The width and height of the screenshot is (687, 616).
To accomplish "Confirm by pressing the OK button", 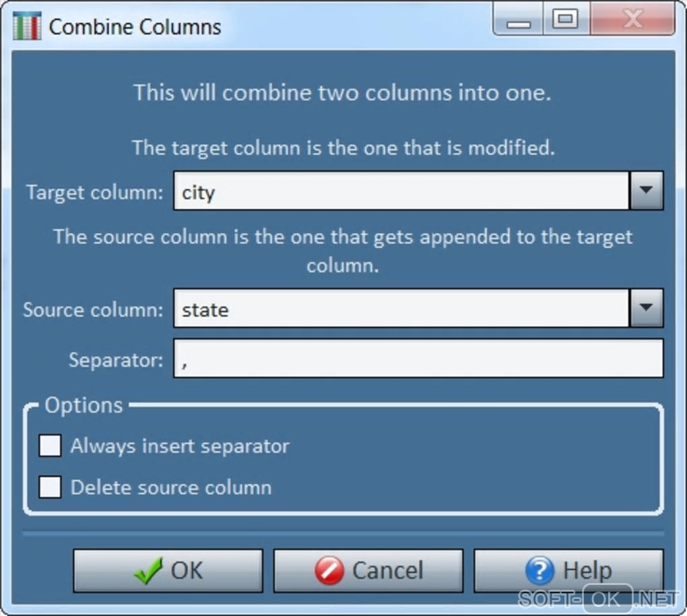I will (168, 571).
